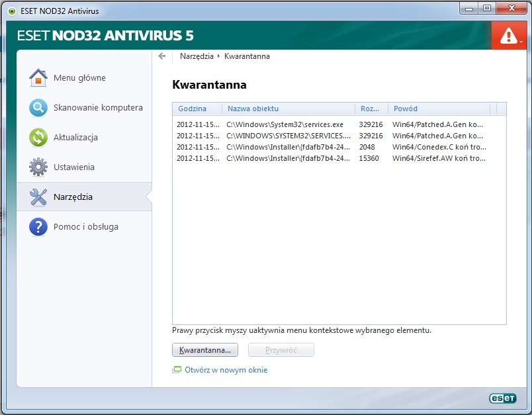The width and height of the screenshot is (532, 415).
Task: Click Narzędzia in the breadcrumb path
Action: (197, 56)
